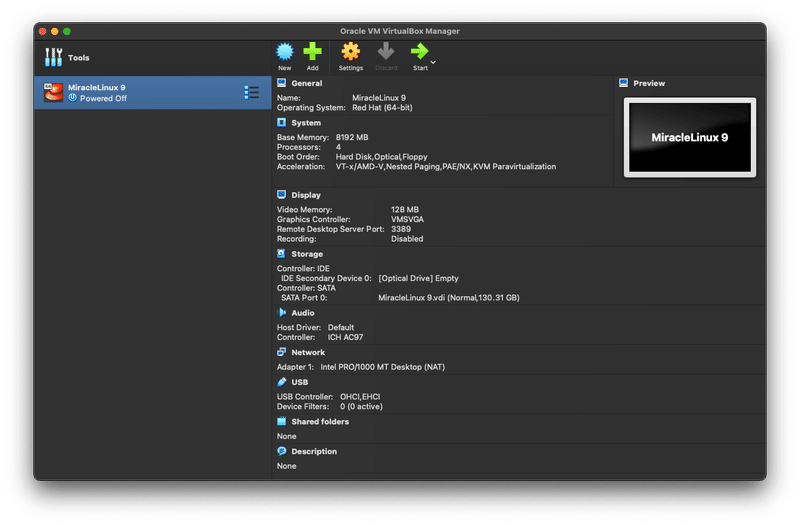This screenshot has height=525, width=800.
Task: Open the Storage settings heading link
Action: point(307,254)
